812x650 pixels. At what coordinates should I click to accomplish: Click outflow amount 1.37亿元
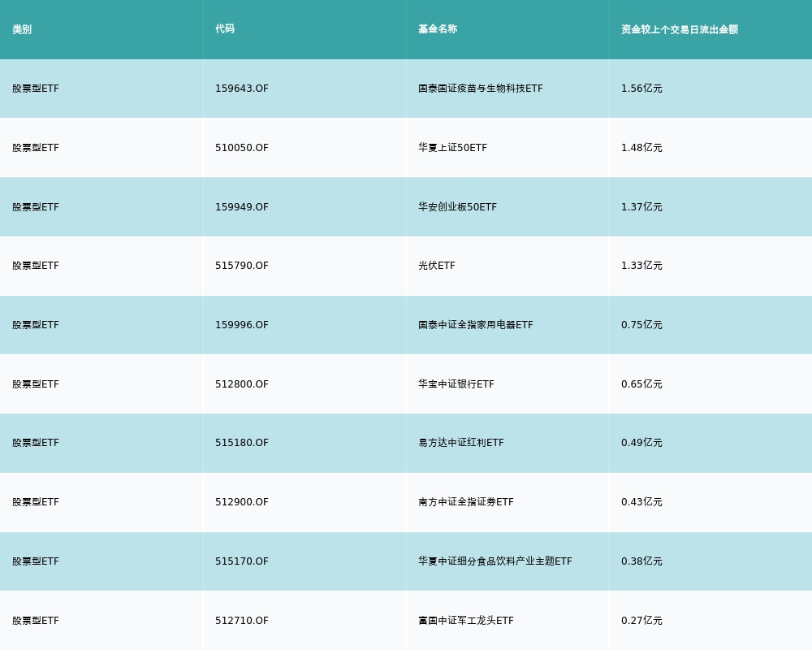click(641, 207)
